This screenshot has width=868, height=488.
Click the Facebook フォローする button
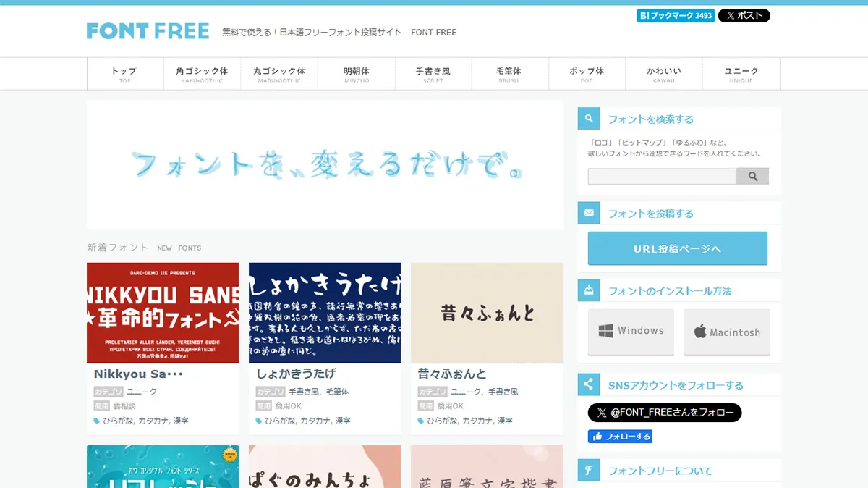[620, 436]
